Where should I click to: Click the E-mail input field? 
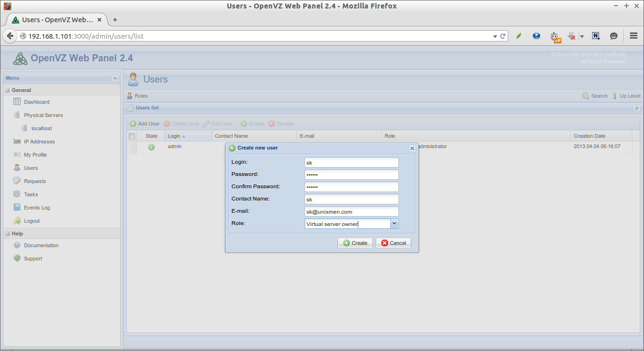tap(352, 211)
